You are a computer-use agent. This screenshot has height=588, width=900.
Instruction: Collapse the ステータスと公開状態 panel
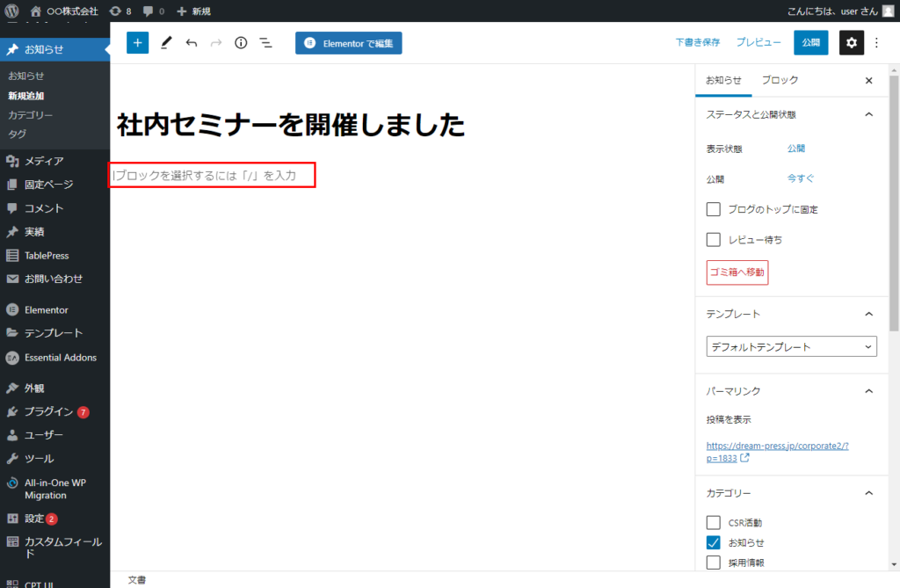click(x=868, y=114)
